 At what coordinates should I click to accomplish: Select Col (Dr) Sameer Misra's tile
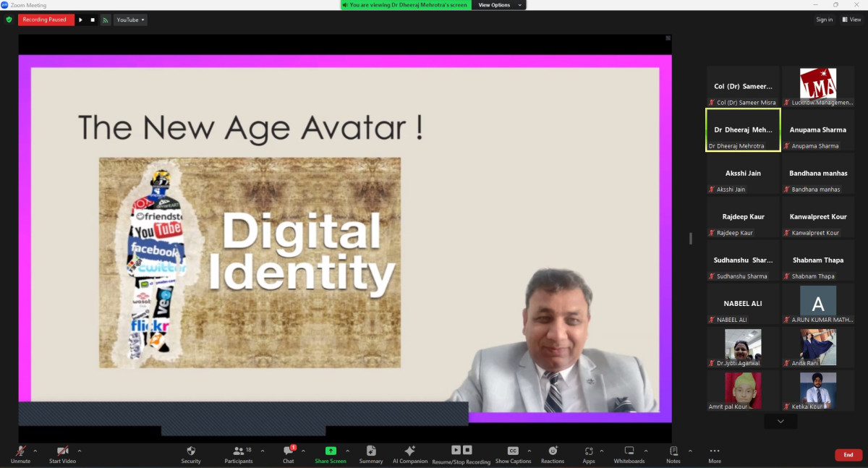(x=743, y=87)
